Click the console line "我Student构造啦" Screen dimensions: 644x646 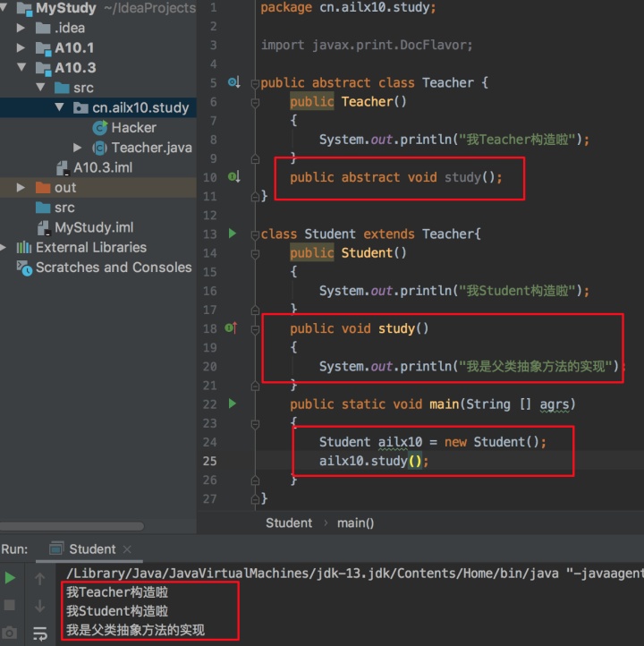pos(117,610)
